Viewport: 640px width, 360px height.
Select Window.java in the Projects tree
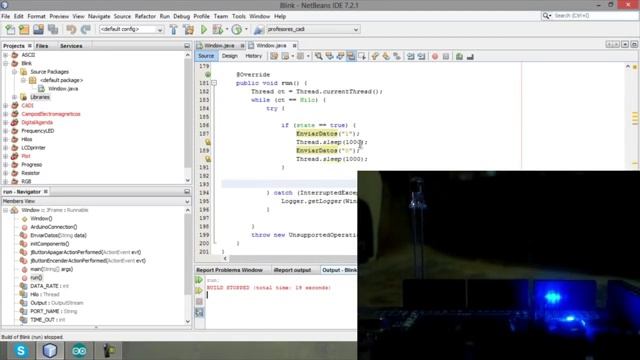63,89
